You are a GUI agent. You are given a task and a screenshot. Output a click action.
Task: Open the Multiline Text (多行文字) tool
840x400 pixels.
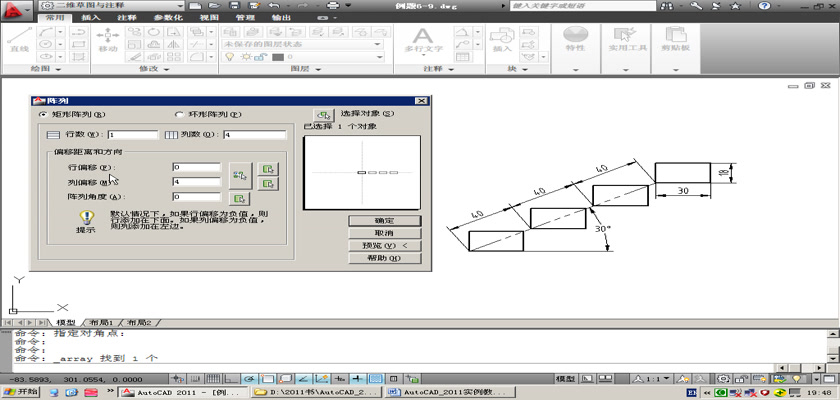[x=423, y=41]
